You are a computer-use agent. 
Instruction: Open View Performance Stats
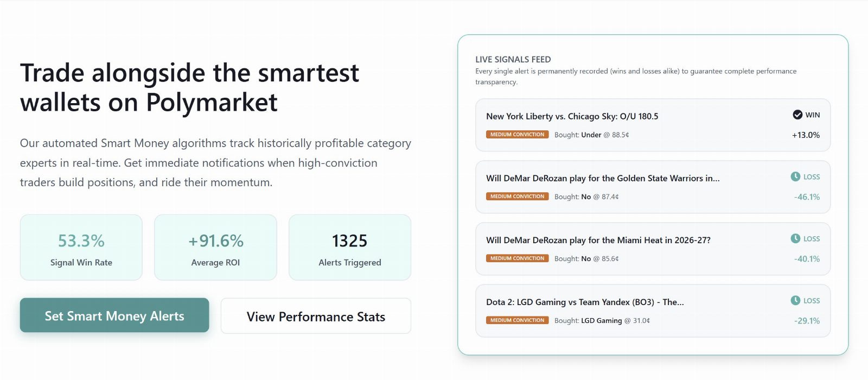tap(316, 316)
